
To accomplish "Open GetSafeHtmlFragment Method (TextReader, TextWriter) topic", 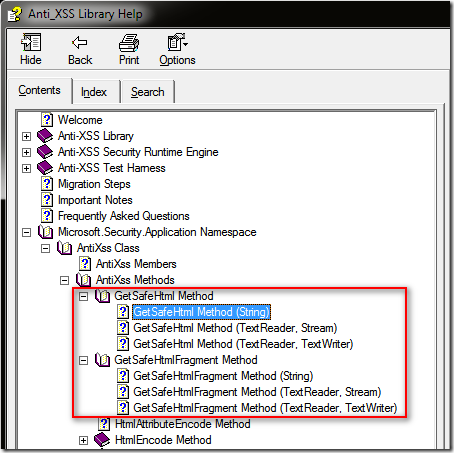I will pos(265,408).
